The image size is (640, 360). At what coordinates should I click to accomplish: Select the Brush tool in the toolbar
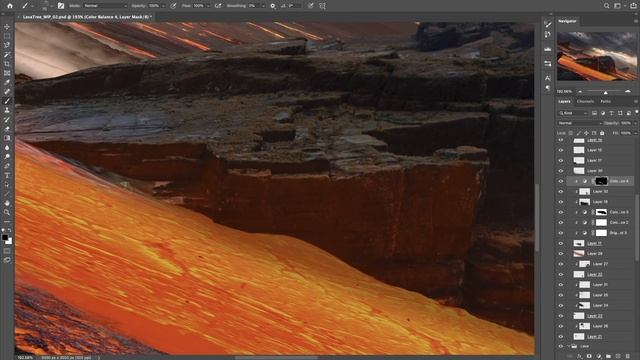7,101
